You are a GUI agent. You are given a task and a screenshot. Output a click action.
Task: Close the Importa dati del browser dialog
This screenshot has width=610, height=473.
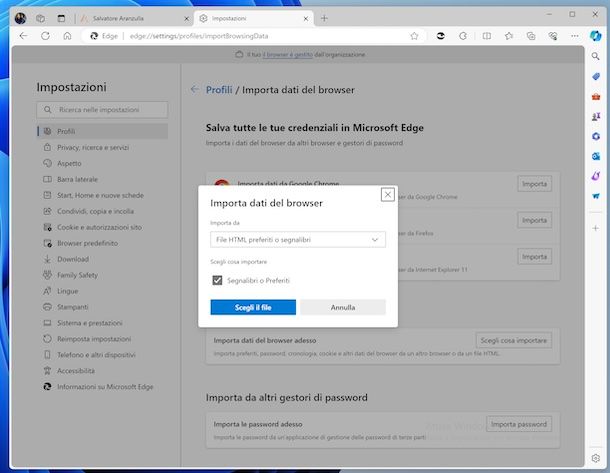(x=387, y=194)
